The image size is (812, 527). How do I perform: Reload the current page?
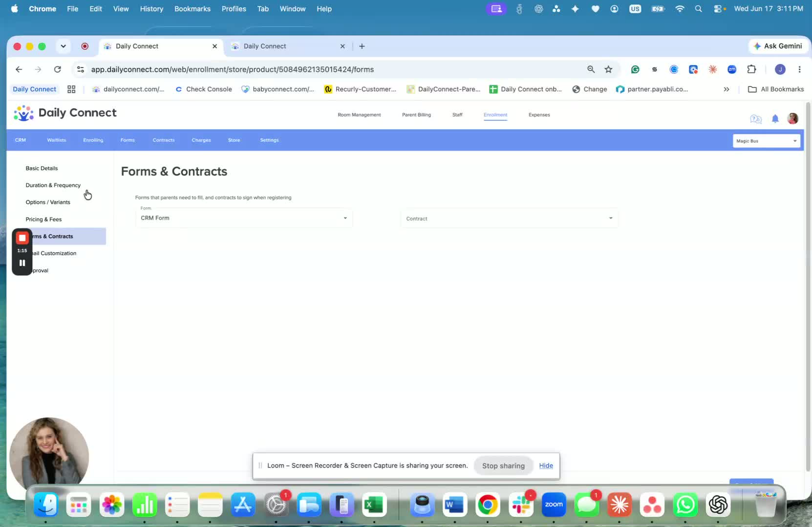point(58,69)
